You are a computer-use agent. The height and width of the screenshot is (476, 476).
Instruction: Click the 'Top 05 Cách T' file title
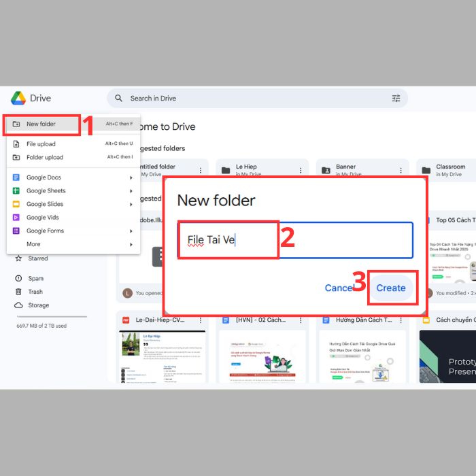pyautogui.click(x=456, y=220)
